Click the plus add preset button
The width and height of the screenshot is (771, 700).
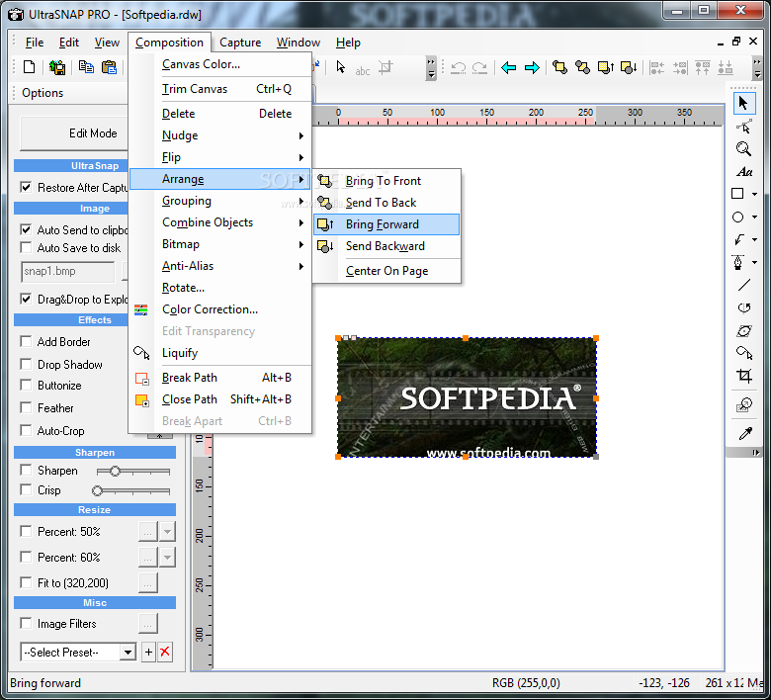[148, 653]
